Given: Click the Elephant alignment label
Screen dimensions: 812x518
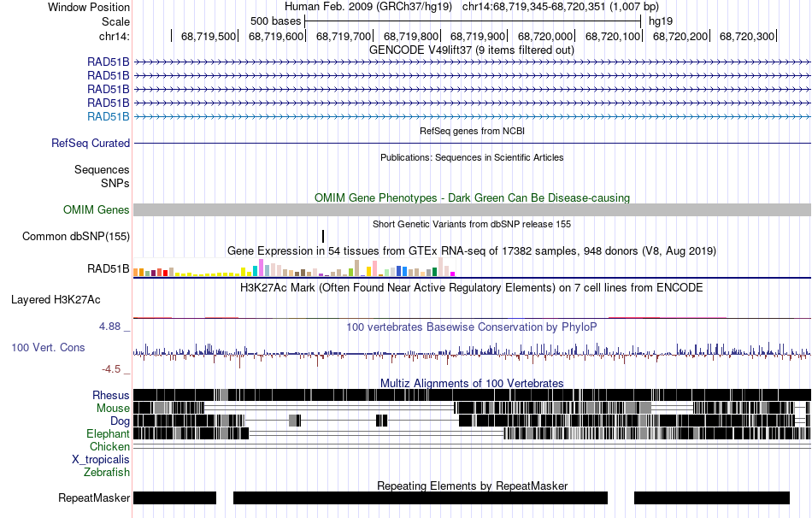Looking at the screenshot, I should [108, 434].
